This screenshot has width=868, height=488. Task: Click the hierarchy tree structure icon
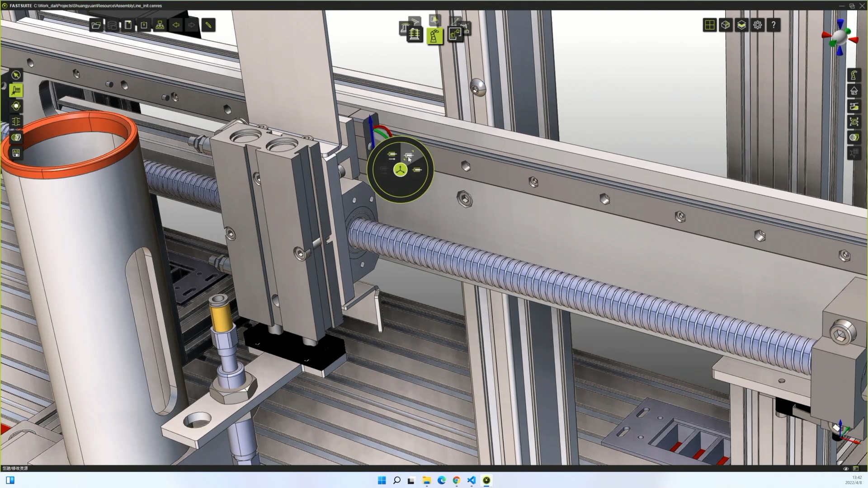[160, 25]
